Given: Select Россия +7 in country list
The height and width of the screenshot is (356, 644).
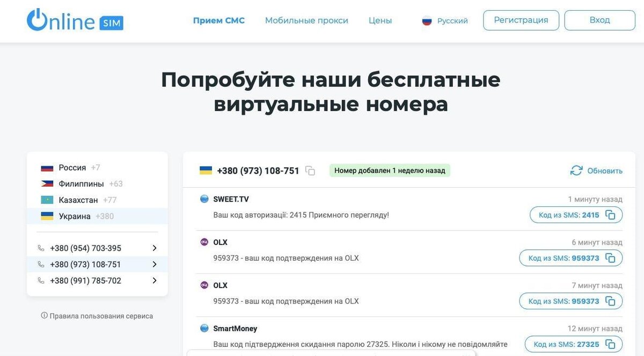Looking at the screenshot, I should pos(97,167).
